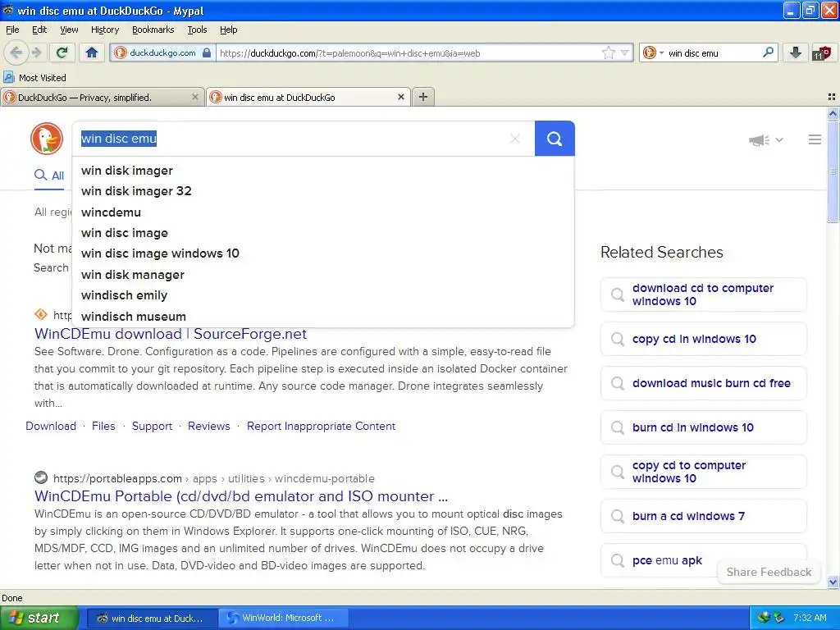Viewport: 840px width, 630px height.
Task: Click the 'https://portableapps.com' result URL
Action: click(117, 478)
